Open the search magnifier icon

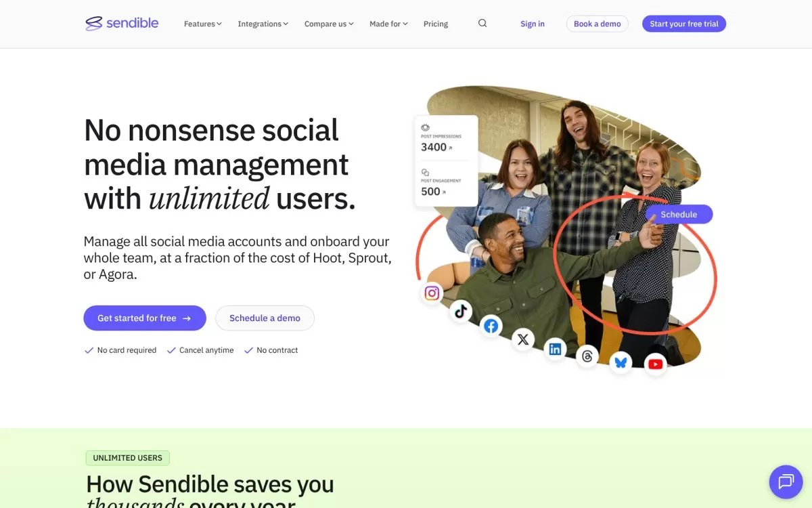click(482, 23)
